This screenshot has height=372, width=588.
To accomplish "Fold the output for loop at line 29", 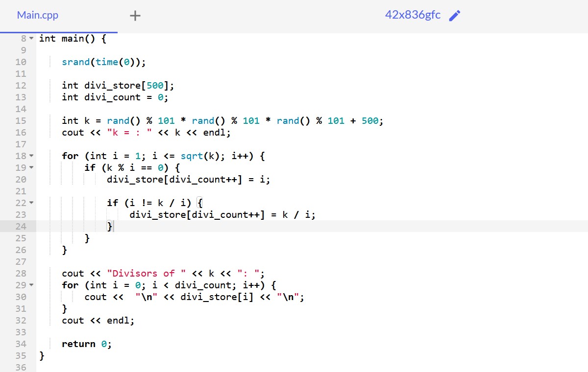I will pyautogui.click(x=32, y=285).
